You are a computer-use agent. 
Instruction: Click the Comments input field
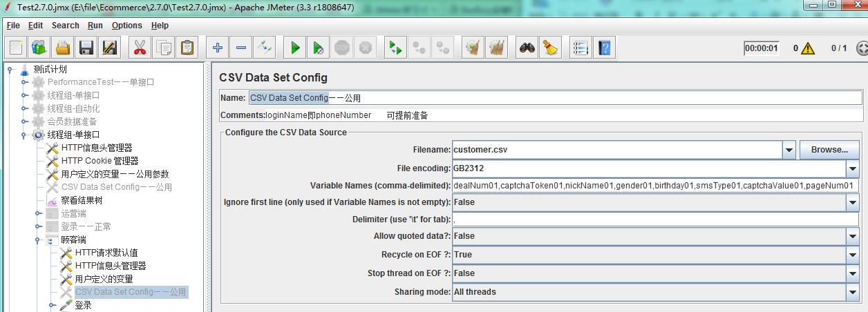(564, 115)
